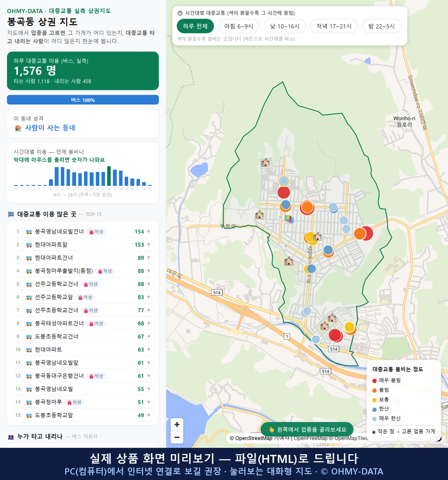Click the orange 붐빔 legend swatch

tap(374, 390)
